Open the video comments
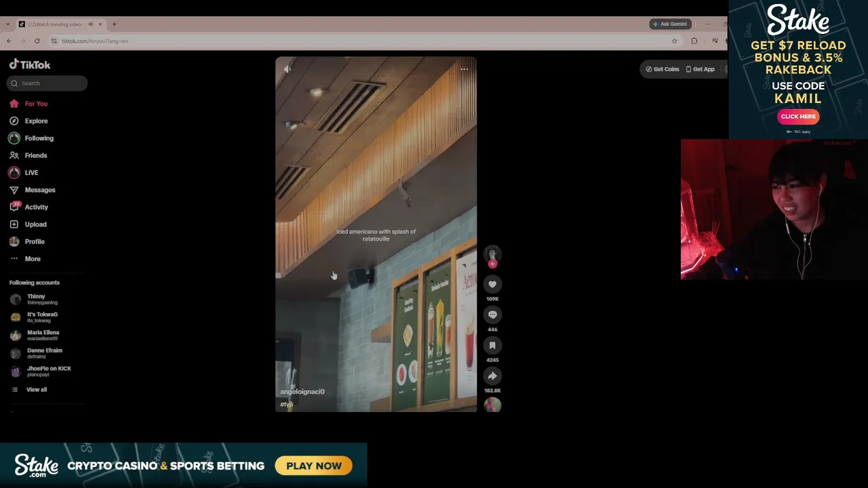Viewport: 868px width, 488px height. click(x=492, y=315)
